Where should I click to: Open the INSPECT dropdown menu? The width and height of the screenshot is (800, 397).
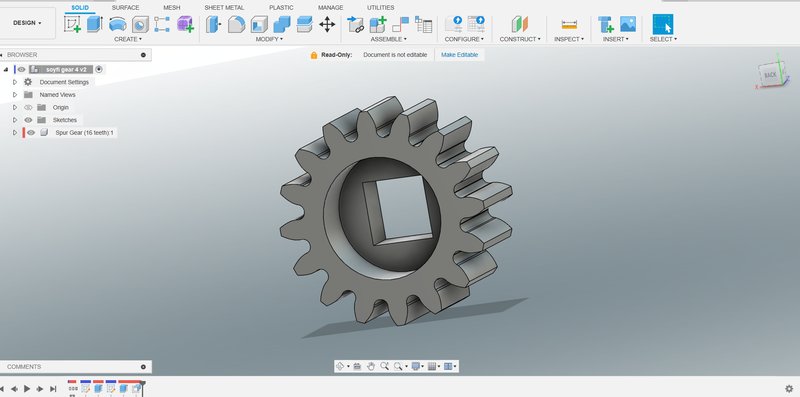pyautogui.click(x=569, y=39)
